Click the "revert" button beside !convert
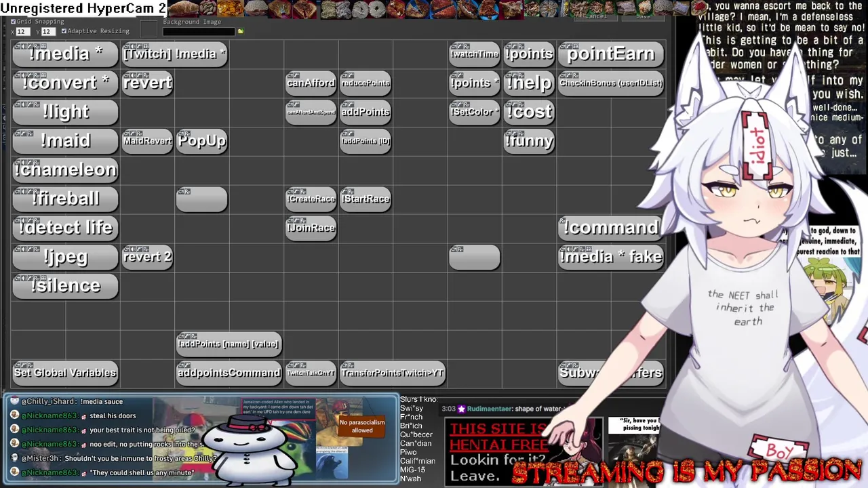The image size is (868, 488). point(148,83)
